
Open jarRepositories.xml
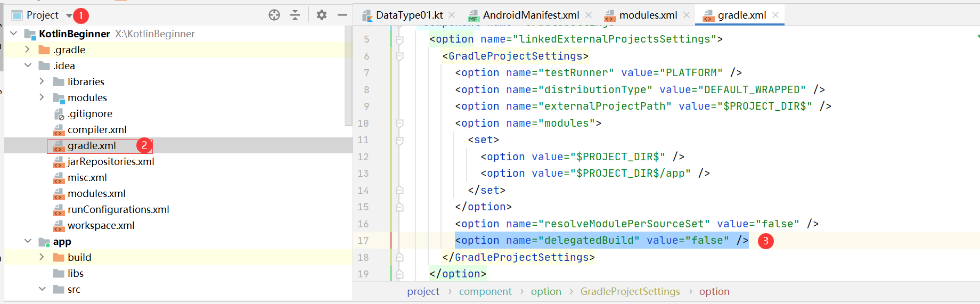pyautogui.click(x=111, y=161)
